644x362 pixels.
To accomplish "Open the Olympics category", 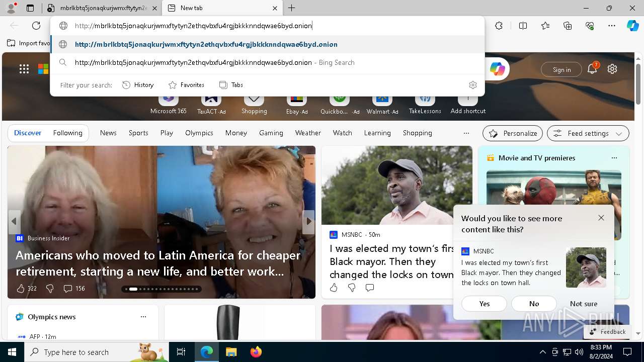I will tap(199, 133).
